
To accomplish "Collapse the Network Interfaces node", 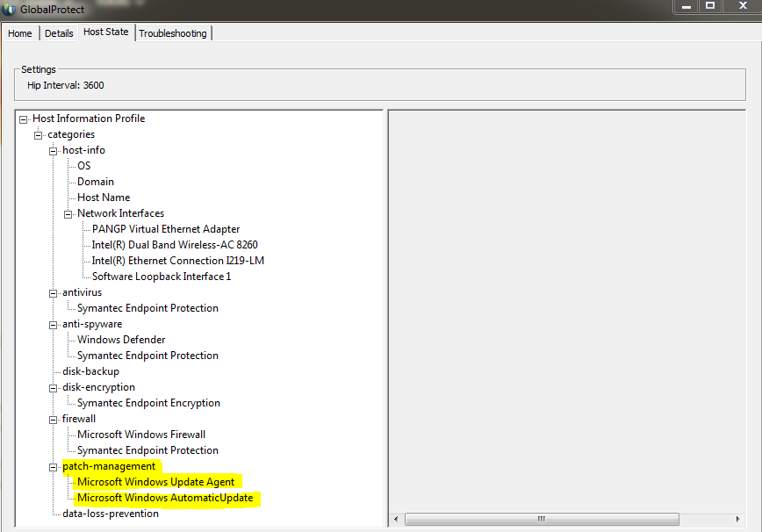I will pyautogui.click(x=68, y=214).
